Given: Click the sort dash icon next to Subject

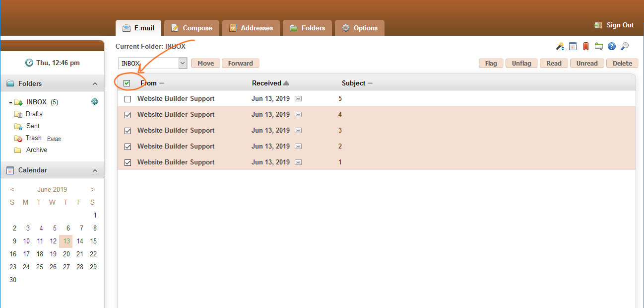Looking at the screenshot, I should pyautogui.click(x=370, y=83).
